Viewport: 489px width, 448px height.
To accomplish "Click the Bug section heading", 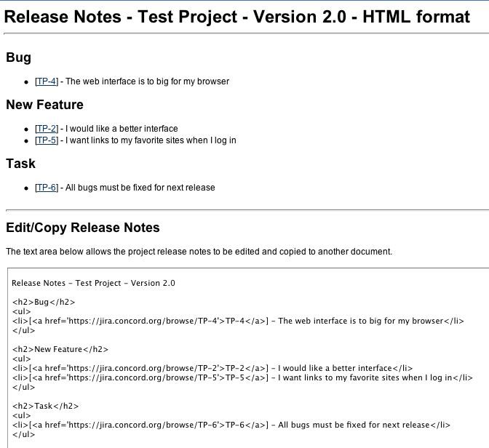I will click(x=18, y=58).
